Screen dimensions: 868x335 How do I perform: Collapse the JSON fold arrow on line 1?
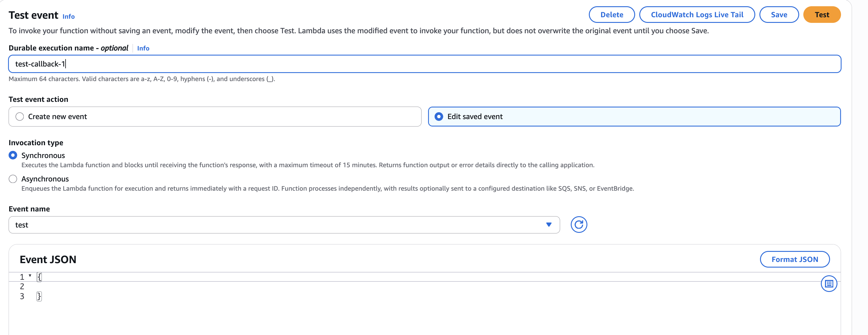(30, 276)
